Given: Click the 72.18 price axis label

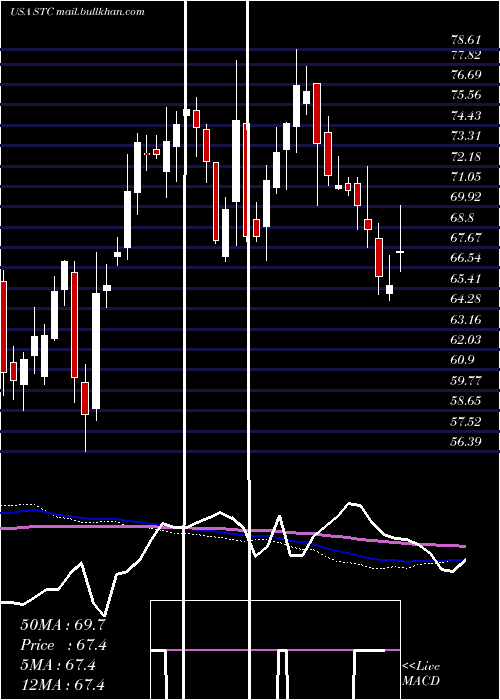Looking at the screenshot, I should pyautogui.click(x=466, y=157).
